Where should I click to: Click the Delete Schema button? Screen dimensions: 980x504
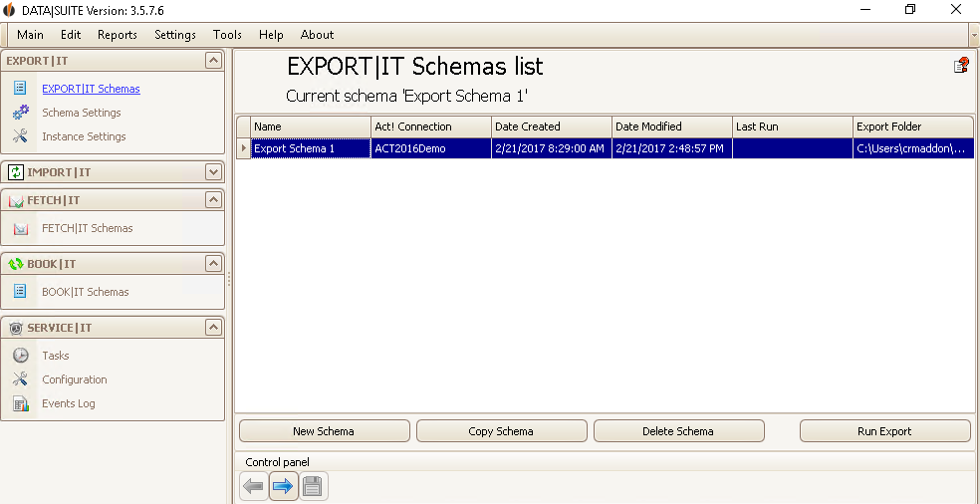679,431
